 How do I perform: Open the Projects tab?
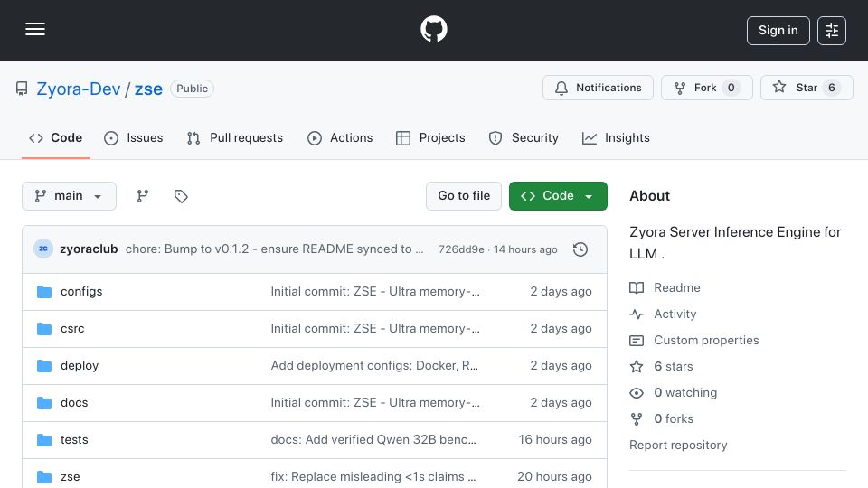[430, 137]
